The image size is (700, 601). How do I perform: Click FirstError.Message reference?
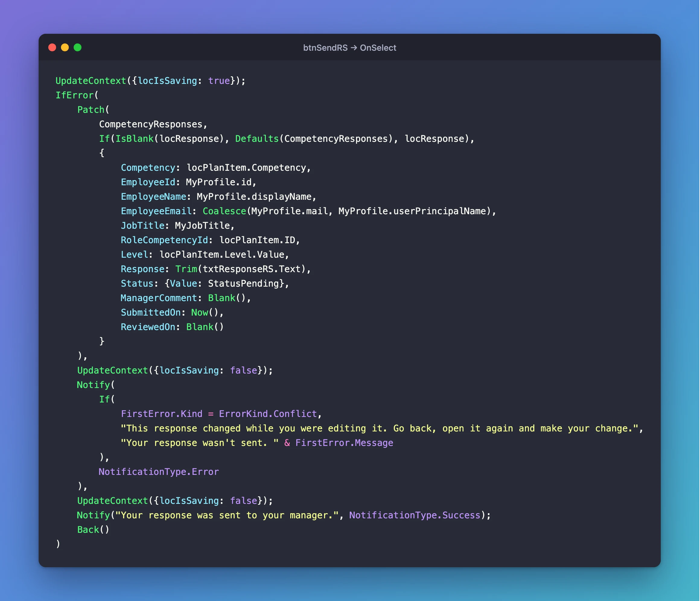pyautogui.click(x=344, y=443)
